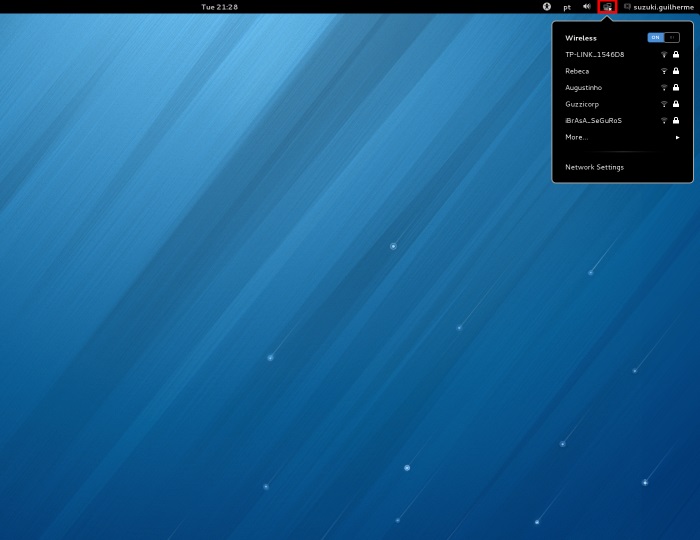This screenshot has width=700, height=540.
Task: Connect to the TP-LINK_1546D8 network
Action: [594, 55]
